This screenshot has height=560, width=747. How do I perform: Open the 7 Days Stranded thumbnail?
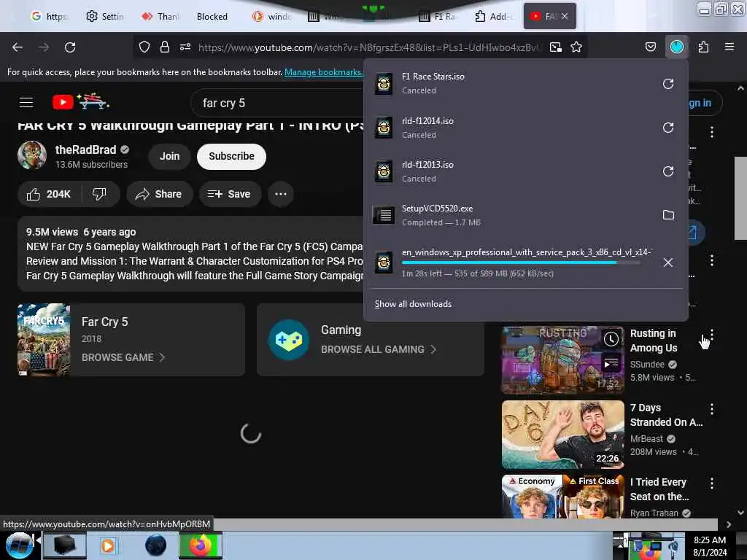point(562,435)
